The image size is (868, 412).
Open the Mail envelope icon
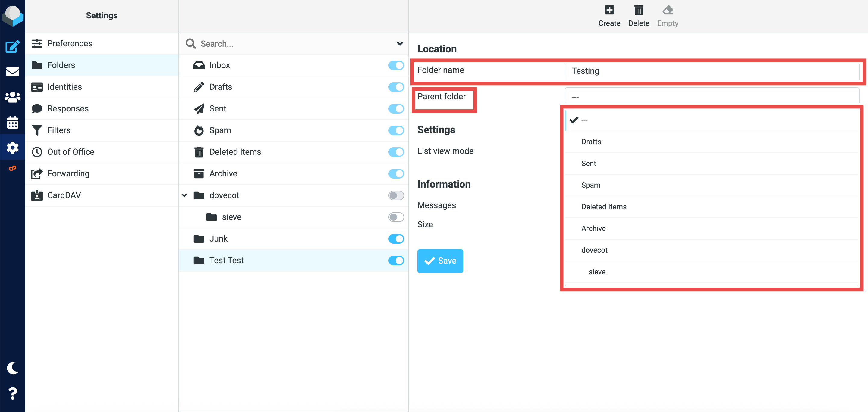pos(12,72)
